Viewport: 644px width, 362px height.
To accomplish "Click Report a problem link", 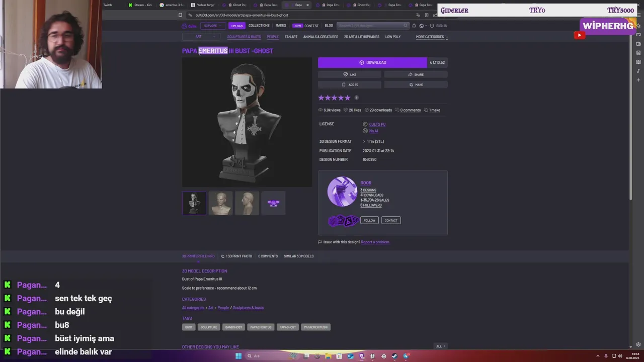I will point(375,242).
